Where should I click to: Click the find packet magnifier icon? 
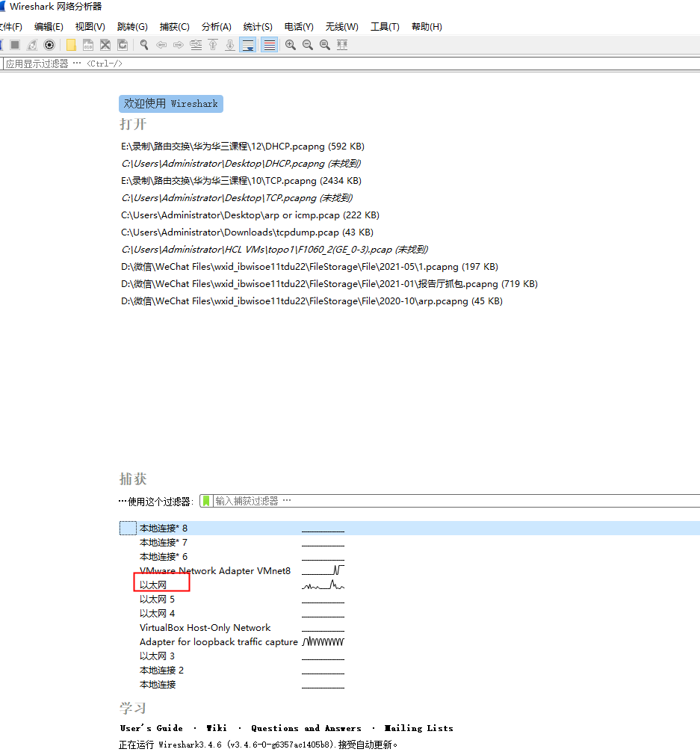coord(144,45)
